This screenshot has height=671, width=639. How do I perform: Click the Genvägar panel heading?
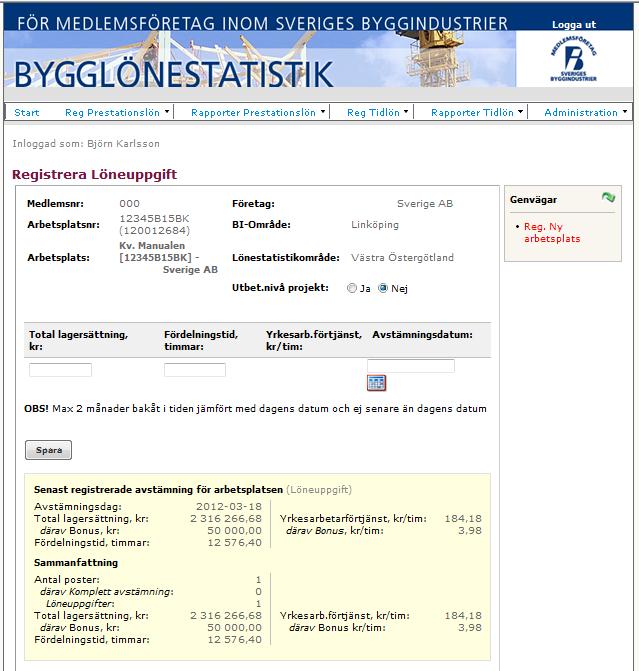click(533, 200)
